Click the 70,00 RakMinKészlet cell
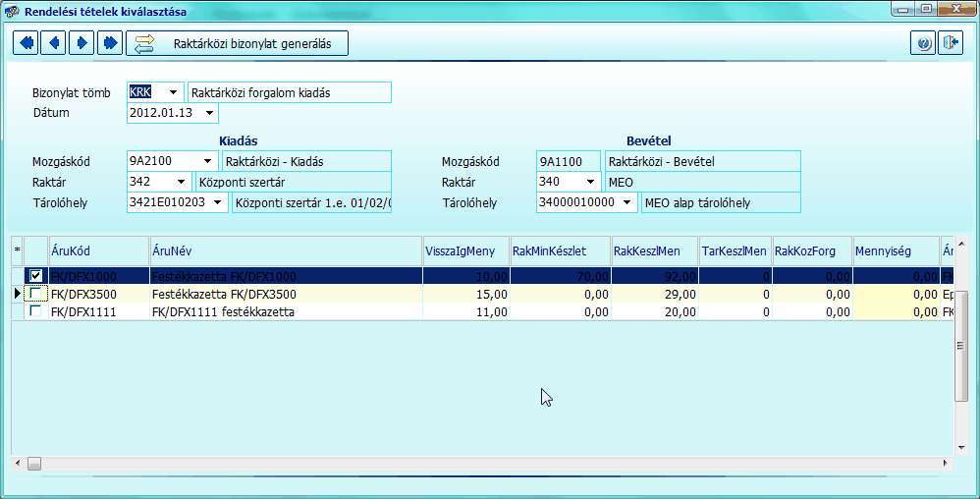The height and width of the screenshot is (499, 980). (x=561, y=276)
